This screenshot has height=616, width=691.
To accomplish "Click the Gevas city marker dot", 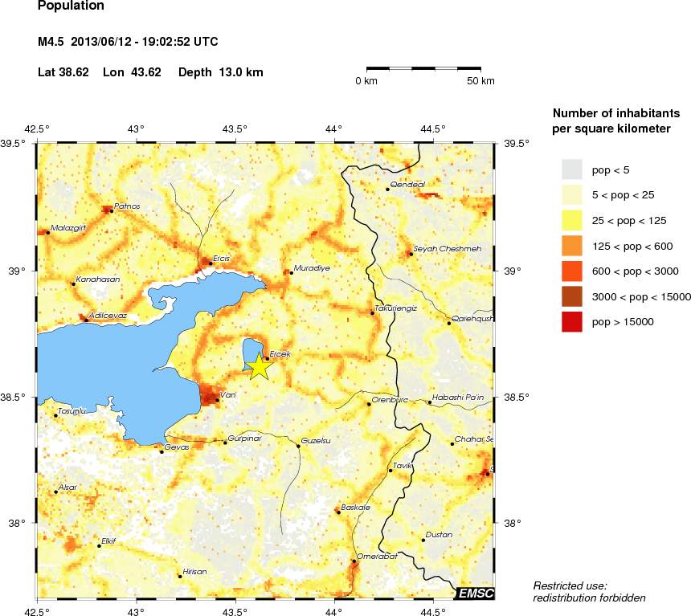I will pos(162,451).
